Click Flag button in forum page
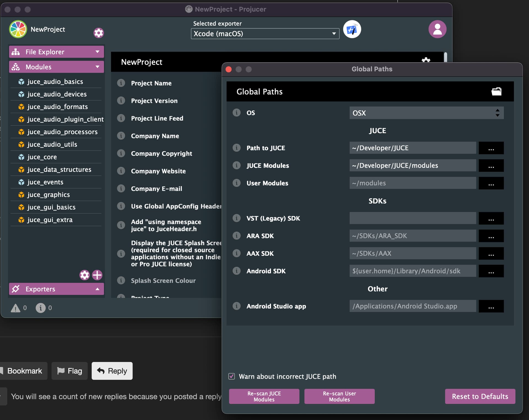 point(69,371)
